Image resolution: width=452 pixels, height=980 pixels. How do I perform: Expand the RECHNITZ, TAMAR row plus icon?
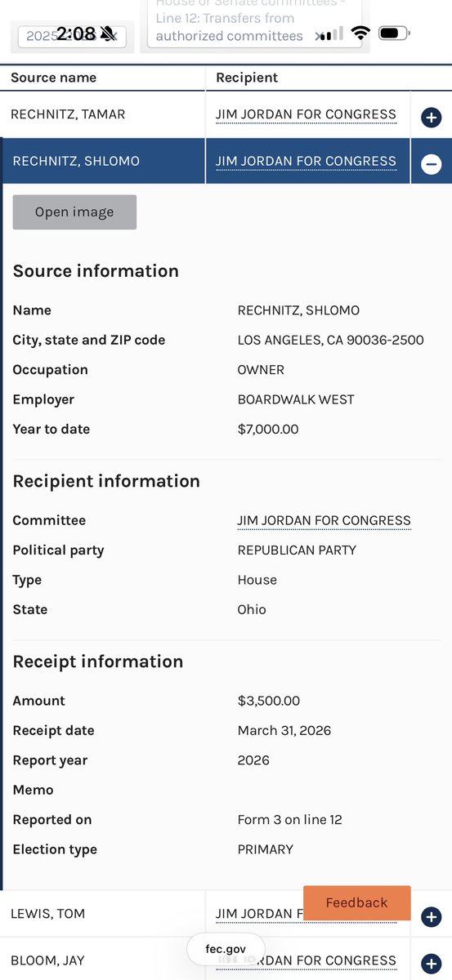tap(431, 118)
